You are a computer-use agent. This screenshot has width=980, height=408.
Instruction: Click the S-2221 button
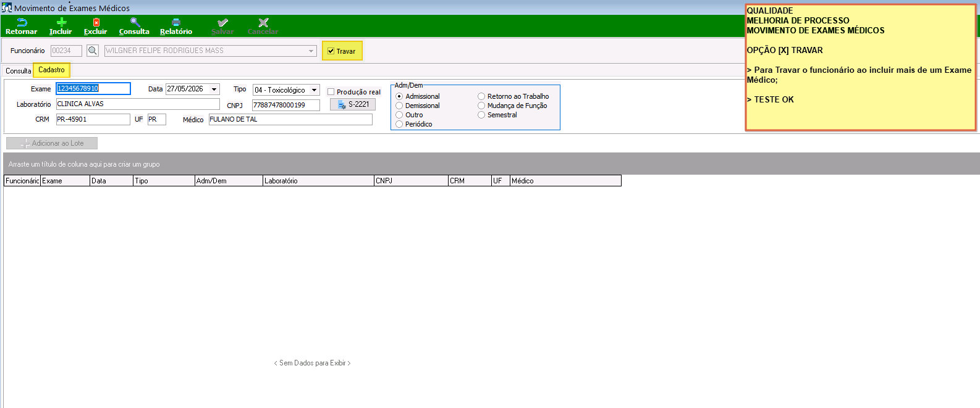click(353, 104)
